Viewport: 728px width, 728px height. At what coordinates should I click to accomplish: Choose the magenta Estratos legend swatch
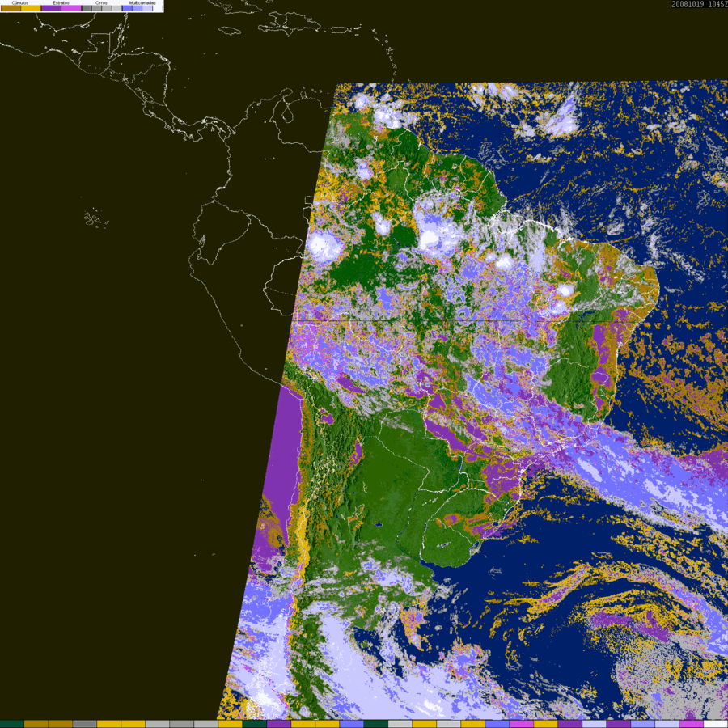[x=71, y=8]
